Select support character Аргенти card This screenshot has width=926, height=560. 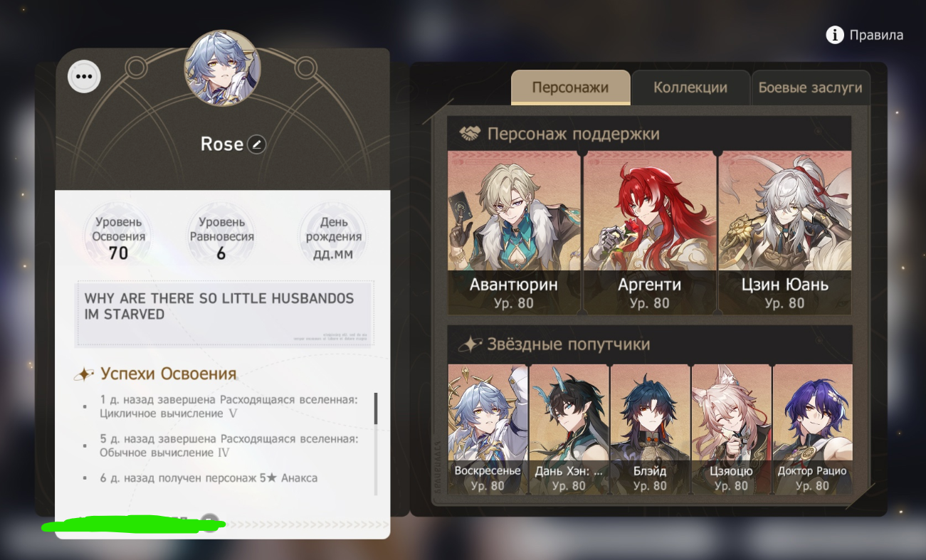[649, 232]
